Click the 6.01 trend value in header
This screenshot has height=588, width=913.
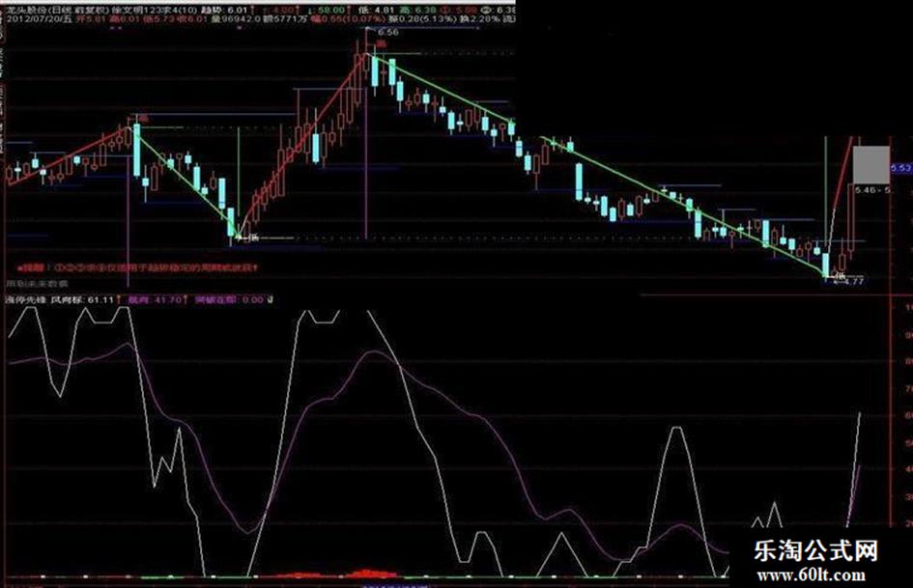(237, 11)
